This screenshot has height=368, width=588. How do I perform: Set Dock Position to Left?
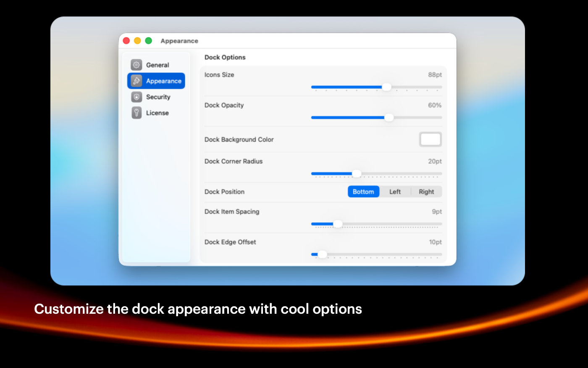395,192
